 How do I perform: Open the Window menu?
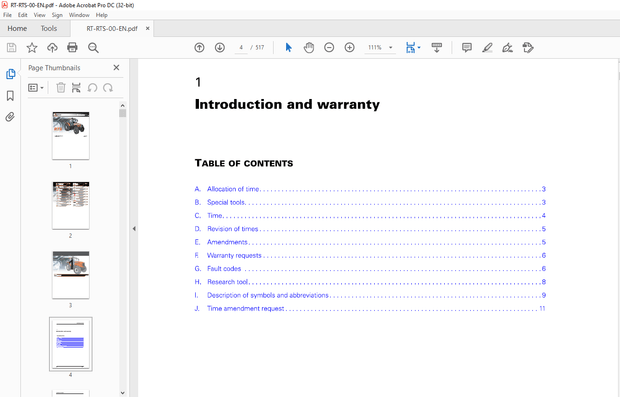[x=79, y=15]
